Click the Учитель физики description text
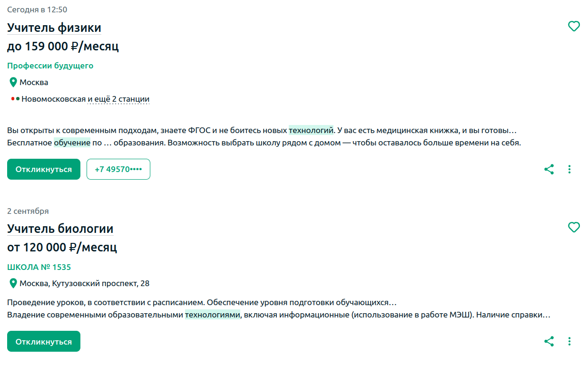The width and height of the screenshot is (588, 375). 264,136
